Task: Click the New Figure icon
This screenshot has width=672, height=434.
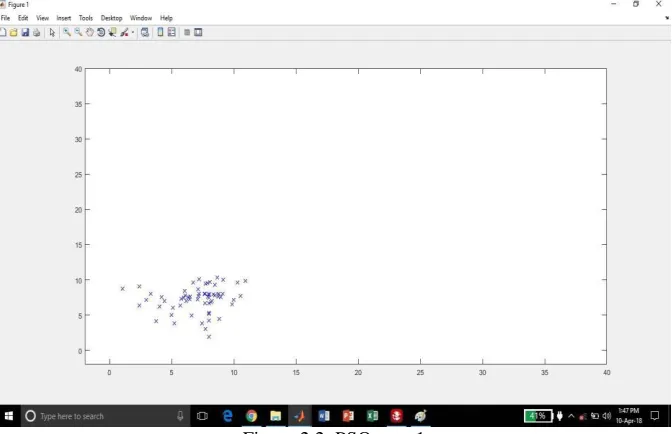Action: 3,32
